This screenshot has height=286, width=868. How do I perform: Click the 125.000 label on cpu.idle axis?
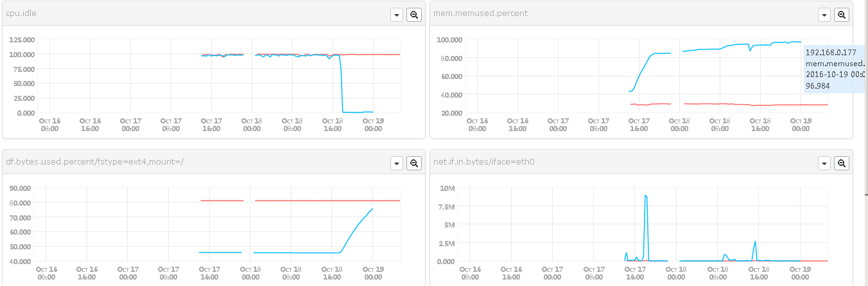[x=22, y=39]
